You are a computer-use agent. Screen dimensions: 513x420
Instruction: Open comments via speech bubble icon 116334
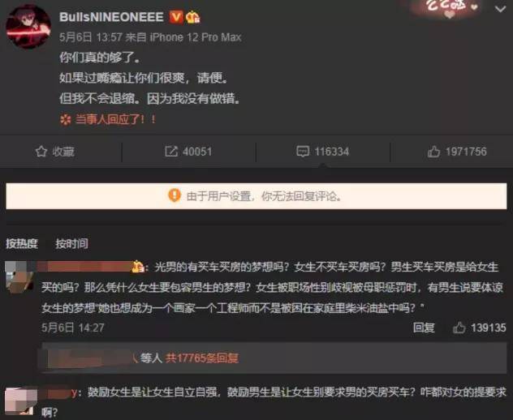click(x=303, y=152)
